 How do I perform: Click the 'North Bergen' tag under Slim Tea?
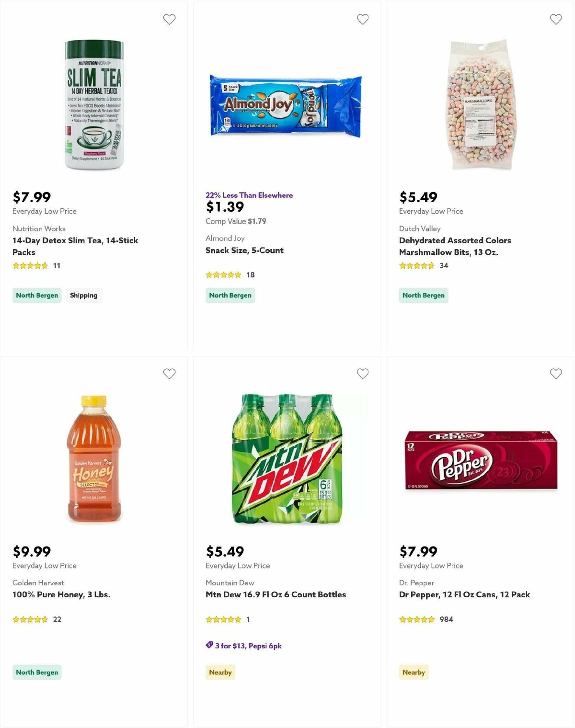pyautogui.click(x=36, y=295)
